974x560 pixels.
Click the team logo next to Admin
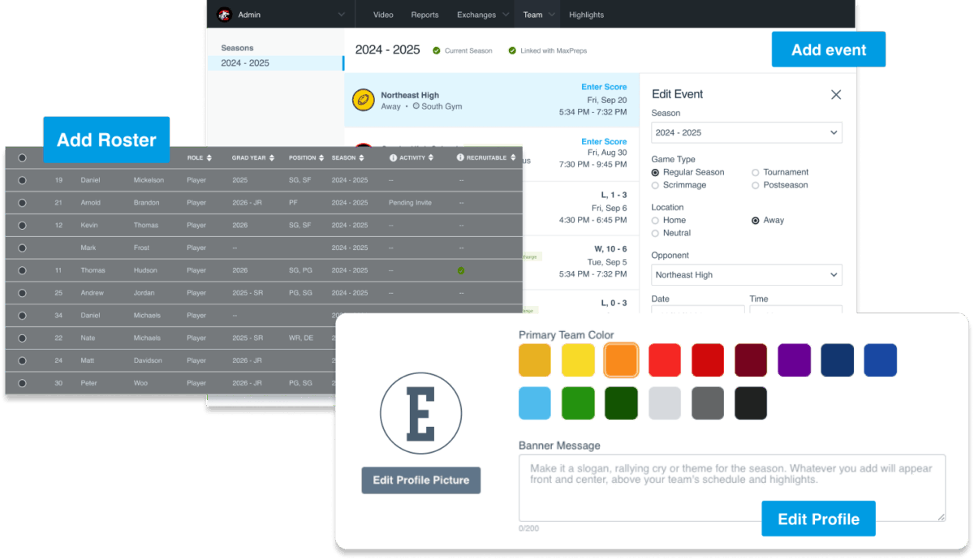click(x=225, y=15)
